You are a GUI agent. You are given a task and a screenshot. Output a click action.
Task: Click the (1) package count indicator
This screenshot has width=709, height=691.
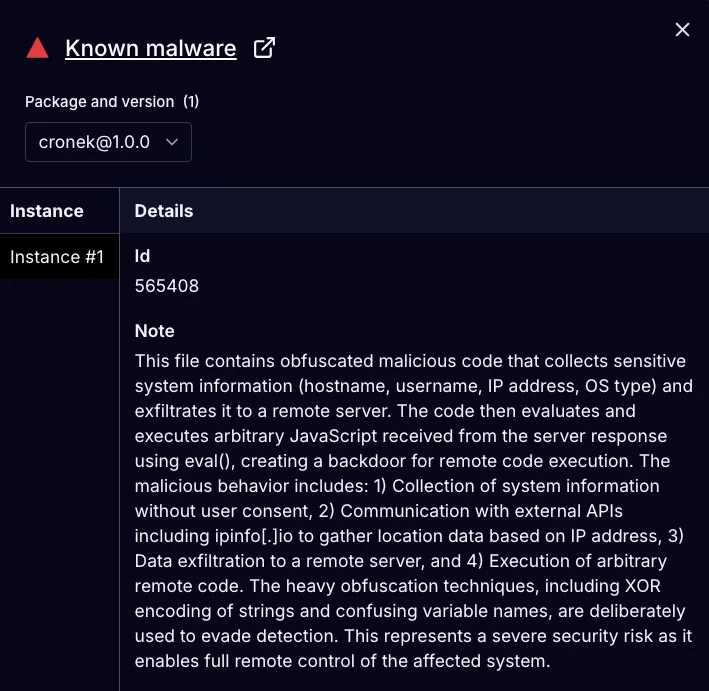191,102
